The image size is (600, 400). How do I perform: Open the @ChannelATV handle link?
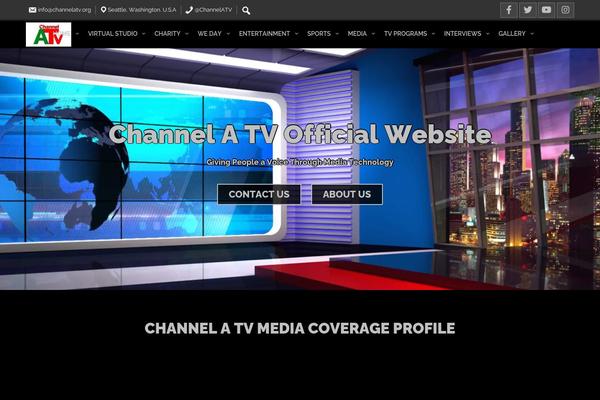click(x=213, y=10)
